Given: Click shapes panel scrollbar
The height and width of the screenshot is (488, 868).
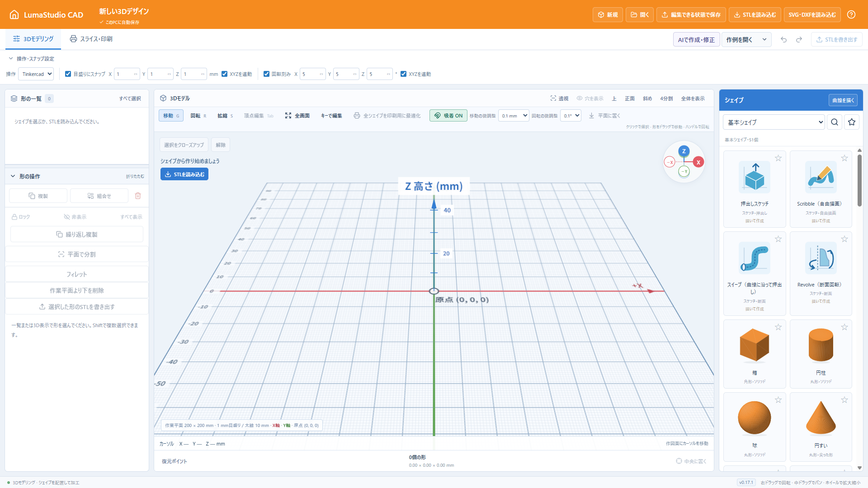Looking at the screenshot, I should coord(859,181).
